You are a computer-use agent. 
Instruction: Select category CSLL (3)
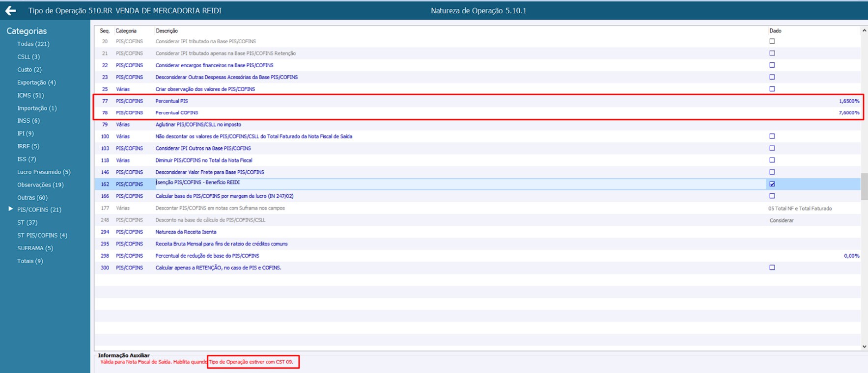tap(28, 57)
